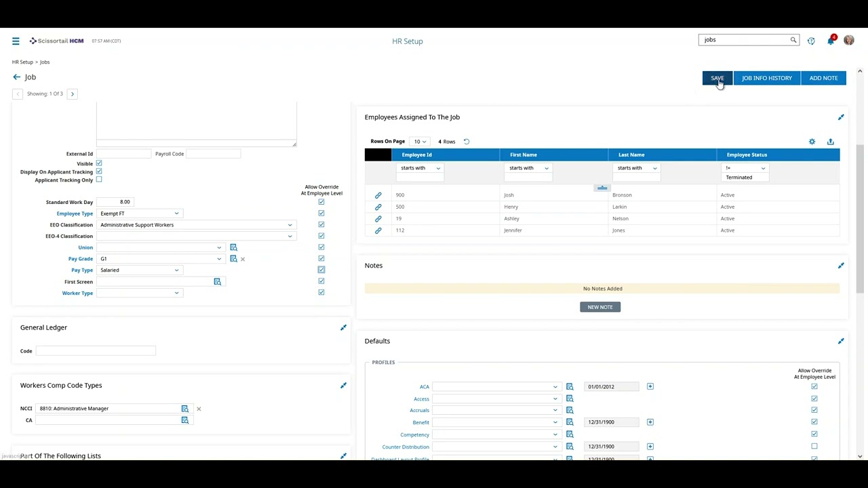Open link for employee Jennifer Jones

pos(378,230)
